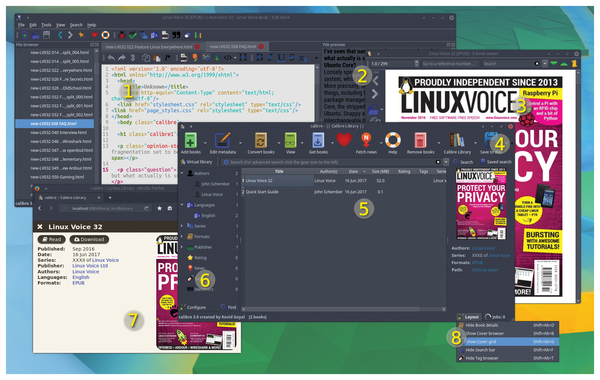Toggle strikethrough formatting in the code editor
The width and height of the screenshot is (600, 380).
tap(292, 58)
